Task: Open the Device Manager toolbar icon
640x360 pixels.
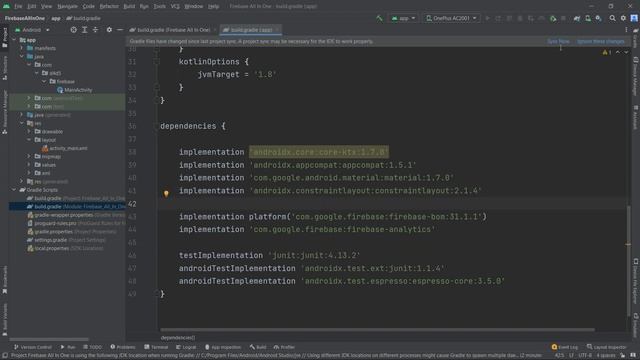Action: tap(588, 18)
